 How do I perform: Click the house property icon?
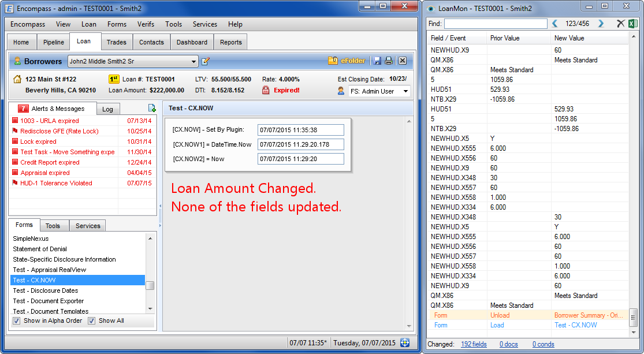(x=17, y=79)
